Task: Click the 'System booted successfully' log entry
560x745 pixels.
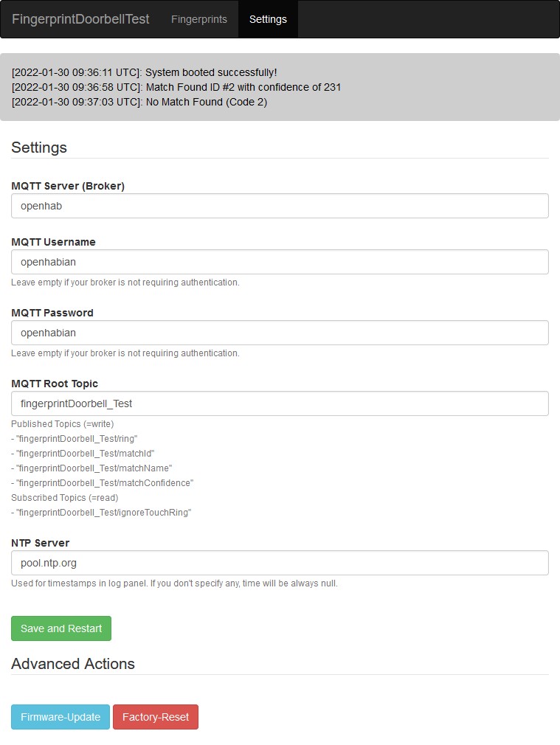Action: (x=145, y=72)
